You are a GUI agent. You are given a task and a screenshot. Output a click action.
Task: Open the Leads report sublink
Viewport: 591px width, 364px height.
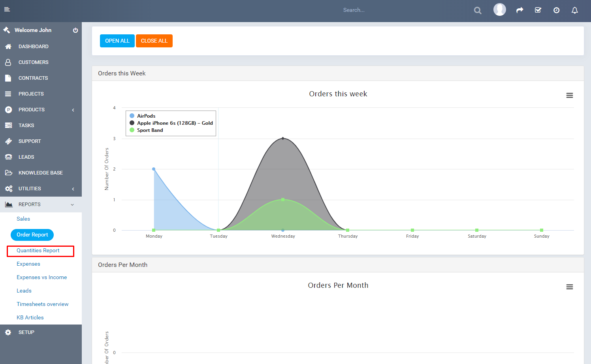point(24,291)
